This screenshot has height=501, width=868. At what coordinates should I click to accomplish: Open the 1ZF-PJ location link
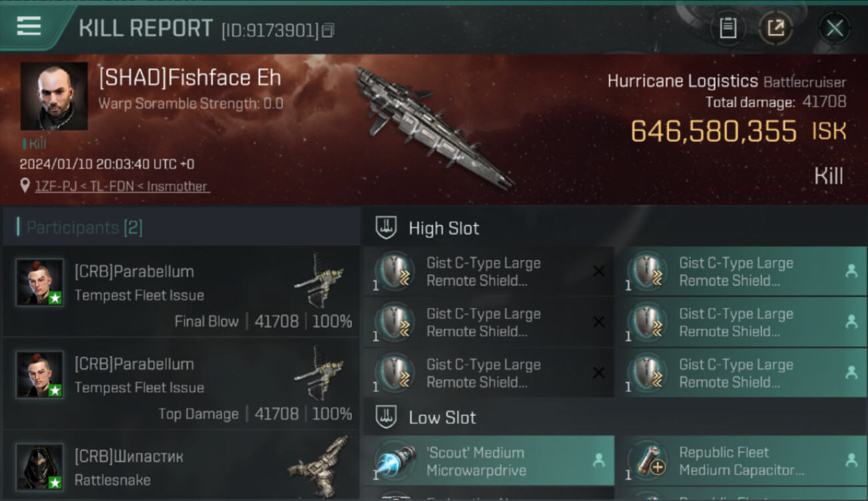122,186
